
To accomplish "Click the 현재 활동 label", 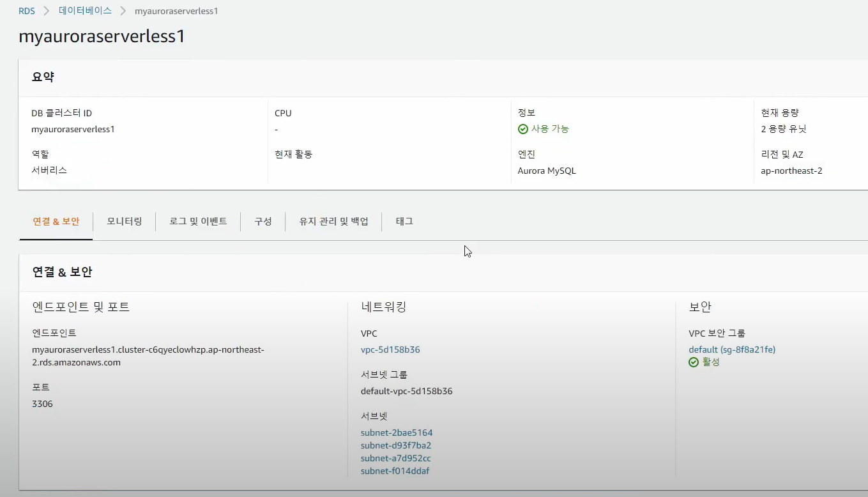I will tap(293, 155).
